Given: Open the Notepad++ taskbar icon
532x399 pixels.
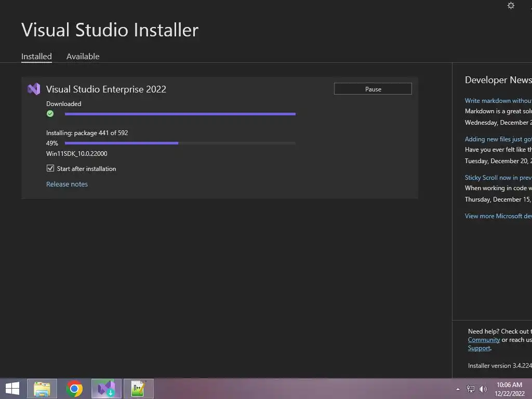Looking at the screenshot, I should pyautogui.click(x=138, y=389).
